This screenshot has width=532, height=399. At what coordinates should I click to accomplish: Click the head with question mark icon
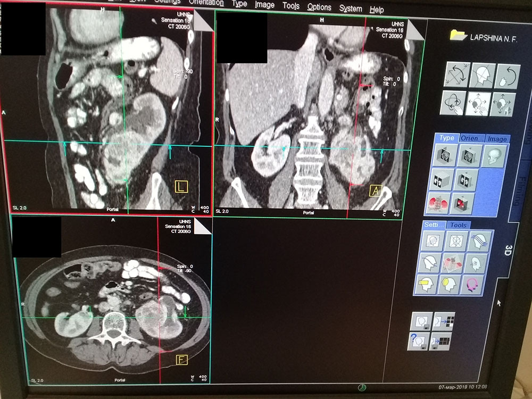tap(420, 341)
